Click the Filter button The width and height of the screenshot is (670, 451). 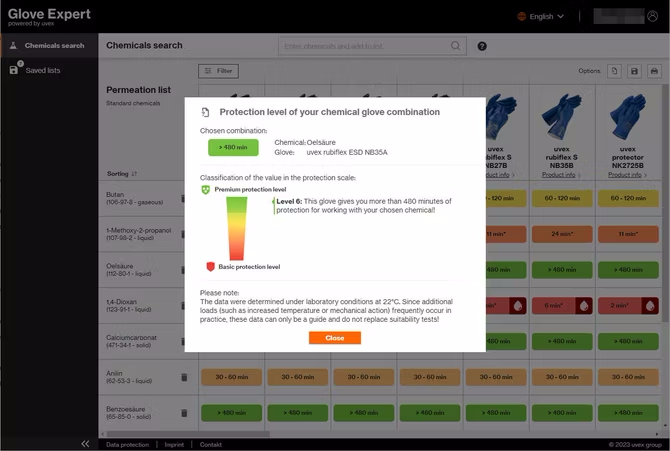pyautogui.click(x=218, y=71)
